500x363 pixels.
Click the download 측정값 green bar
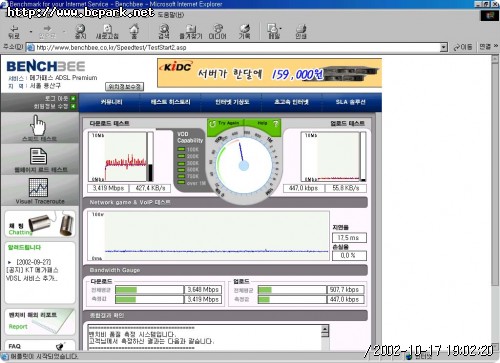click(126, 299)
